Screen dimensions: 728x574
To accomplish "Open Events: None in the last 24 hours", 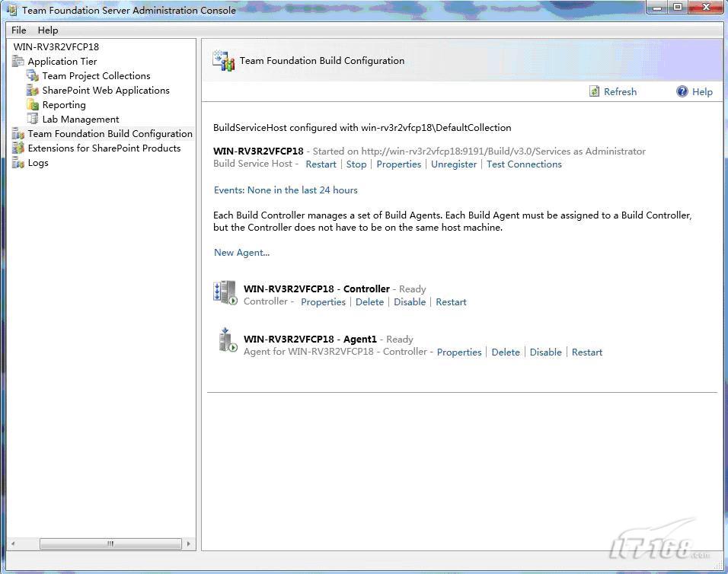I will click(x=286, y=190).
